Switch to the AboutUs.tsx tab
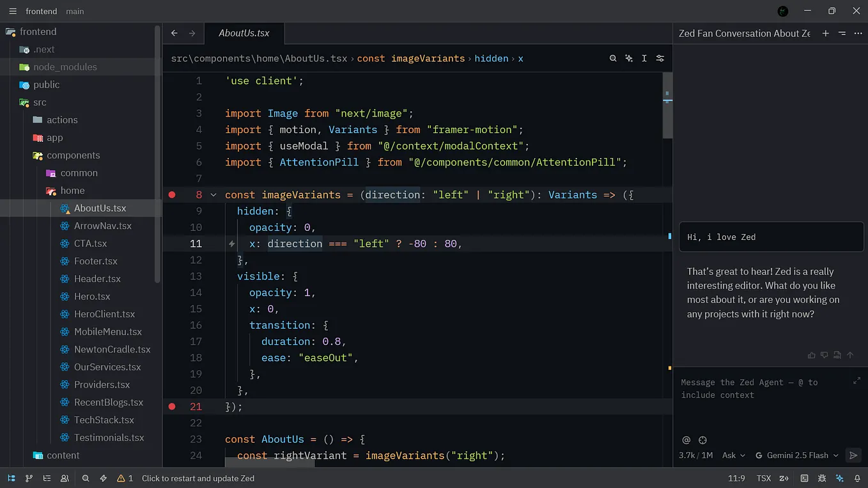The height and width of the screenshot is (488, 868). coord(244,33)
